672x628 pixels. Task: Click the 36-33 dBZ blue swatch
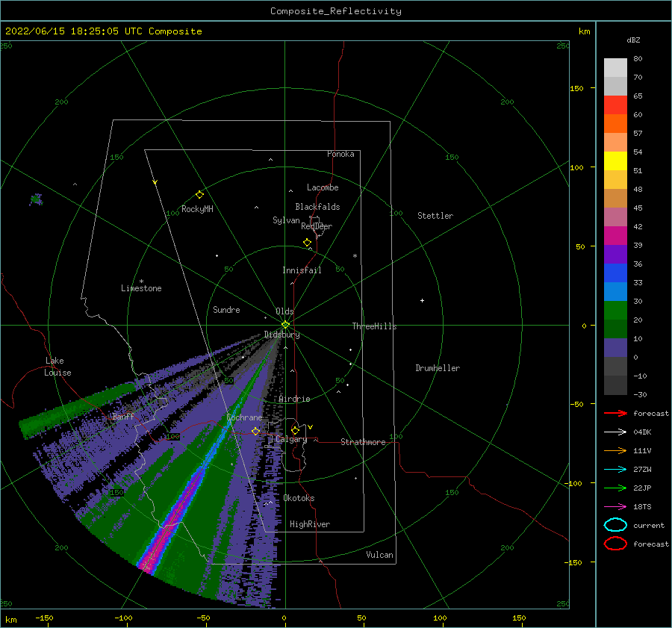[x=615, y=273]
